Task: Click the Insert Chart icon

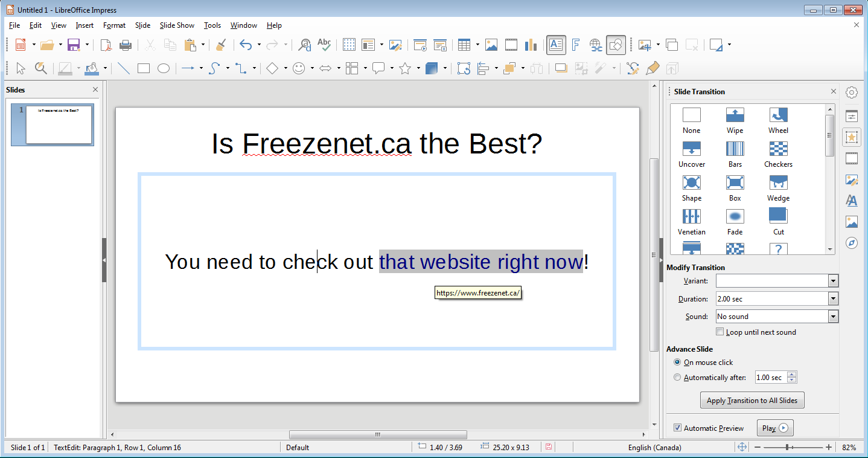Action: coord(531,45)
